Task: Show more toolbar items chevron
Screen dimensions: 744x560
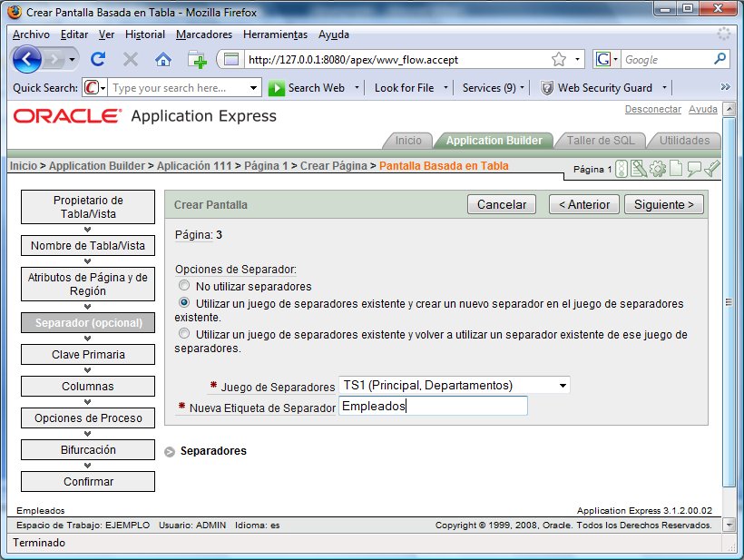Action: [x=725, y=87]
